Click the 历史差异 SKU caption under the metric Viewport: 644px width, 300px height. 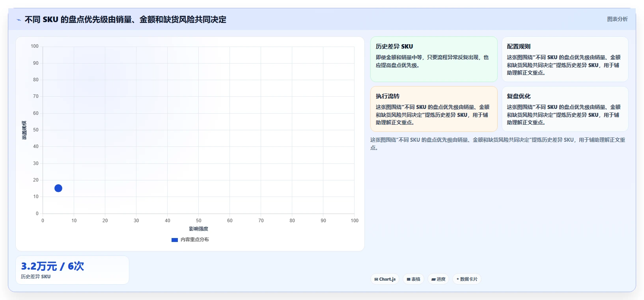tap(35, 277)
